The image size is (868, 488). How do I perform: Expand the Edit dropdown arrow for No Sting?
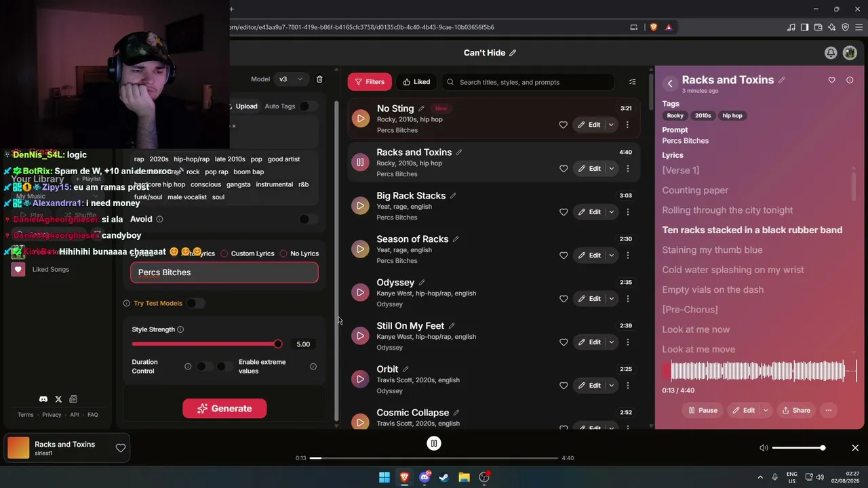[x=611, y=125]
